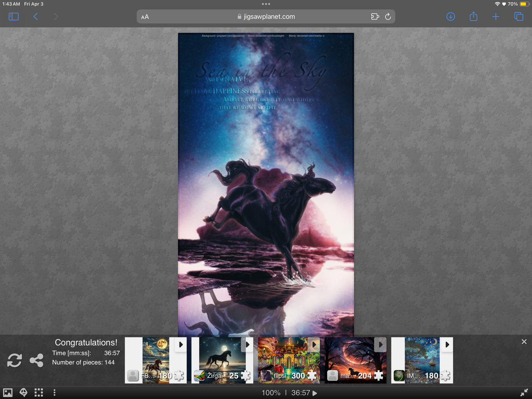Close the Congratulations panel
Viewport: 532px width, 399px height.
click(524, 342)
